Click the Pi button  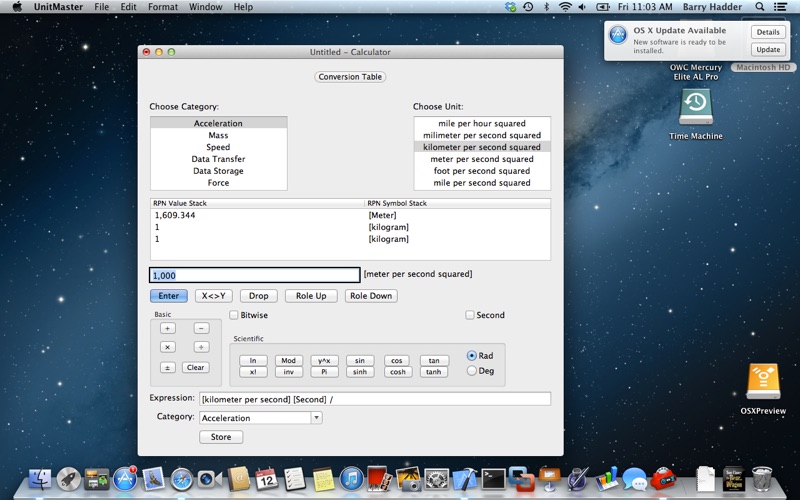(x=324, y=372)
